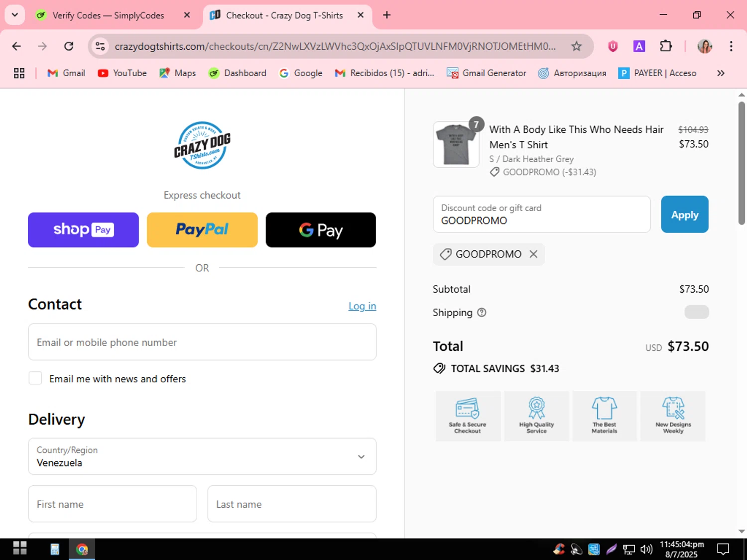Viewport: 747px width, 560px height.
Task: Bookmark this page with the star icon
Action: tap(576, 46)
